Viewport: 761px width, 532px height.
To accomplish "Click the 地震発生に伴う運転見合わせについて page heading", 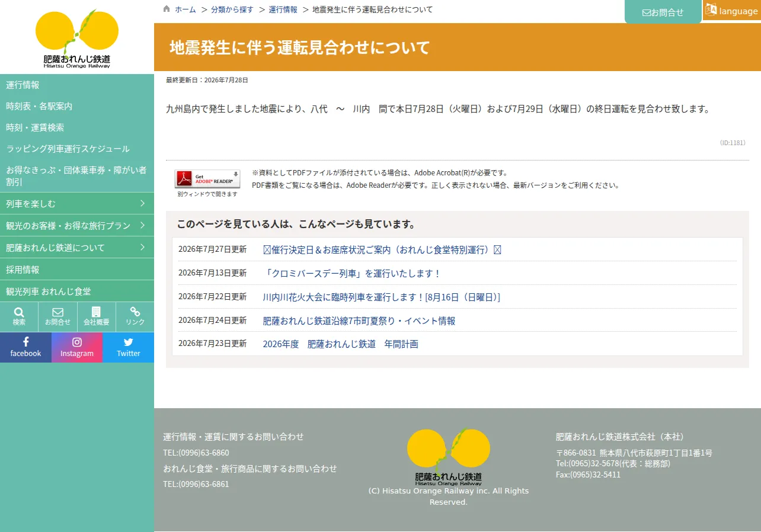I will coord(300,47).
